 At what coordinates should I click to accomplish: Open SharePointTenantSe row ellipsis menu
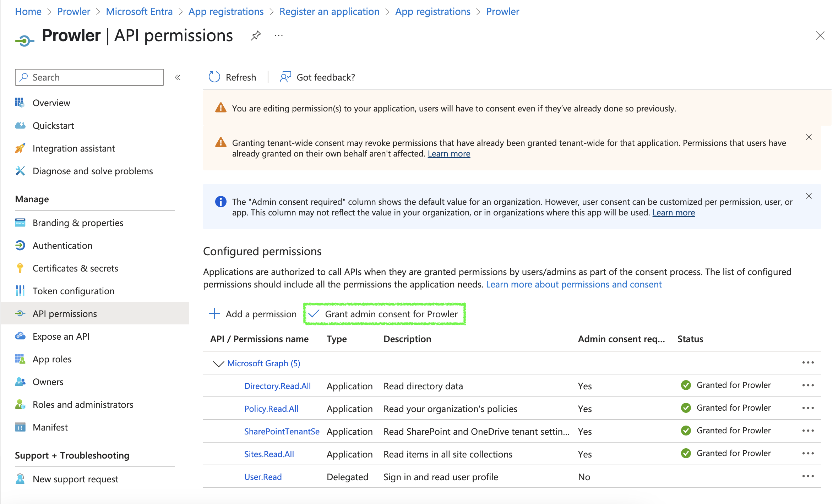[x=808, y=431]
